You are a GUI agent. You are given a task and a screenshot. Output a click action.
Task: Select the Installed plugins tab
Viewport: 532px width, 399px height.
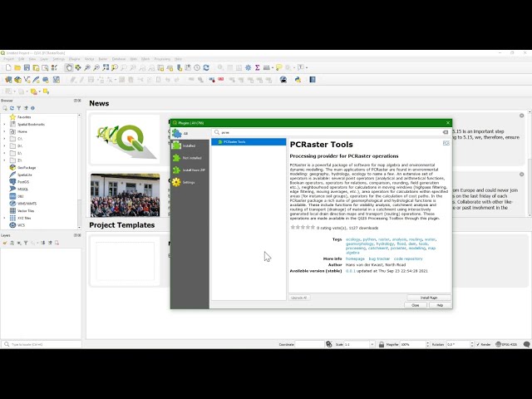[x=190, y=145]
